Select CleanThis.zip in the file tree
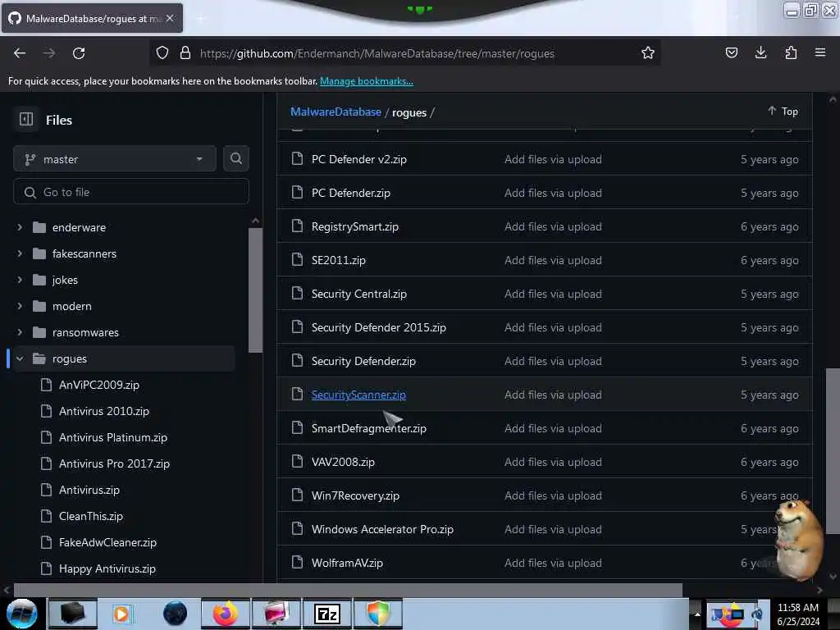 coord(90,516)
